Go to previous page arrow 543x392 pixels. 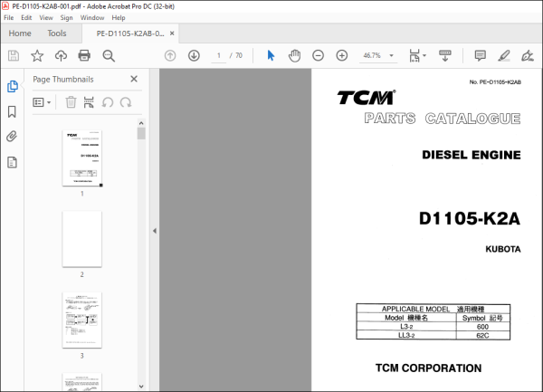[170, 55]
